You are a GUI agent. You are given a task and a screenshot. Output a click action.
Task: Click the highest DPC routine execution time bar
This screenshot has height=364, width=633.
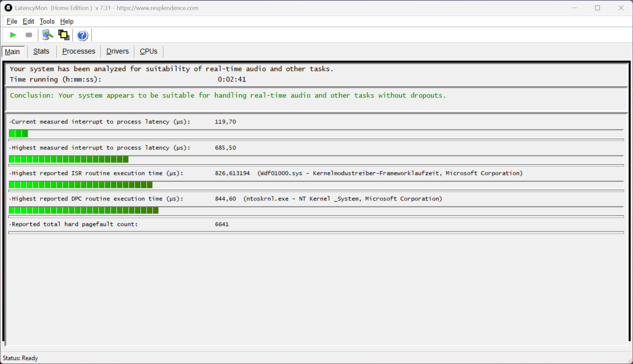pyautogui.click(x=84, y=210)
